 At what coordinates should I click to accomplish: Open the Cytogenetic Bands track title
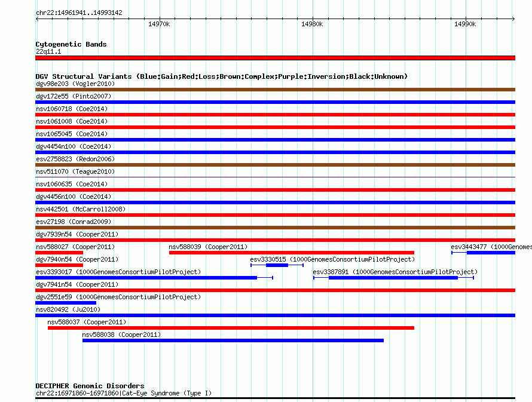(71, 44)
